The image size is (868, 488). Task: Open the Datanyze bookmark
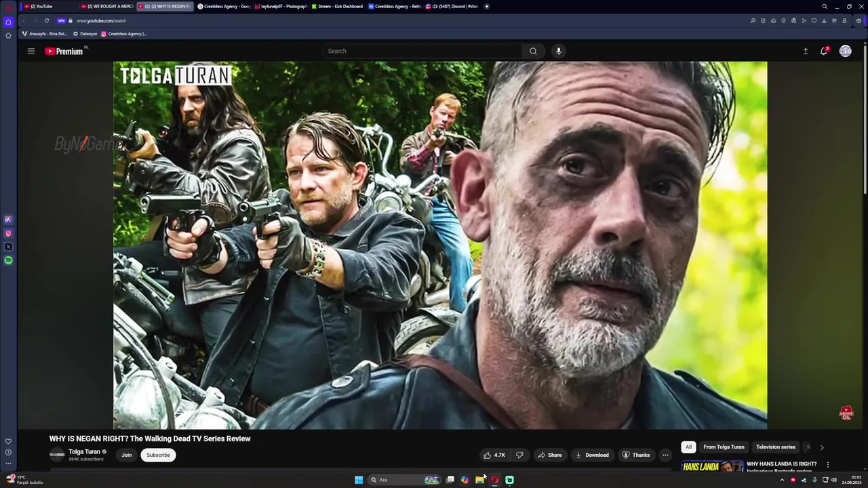(x=85, y=33)
